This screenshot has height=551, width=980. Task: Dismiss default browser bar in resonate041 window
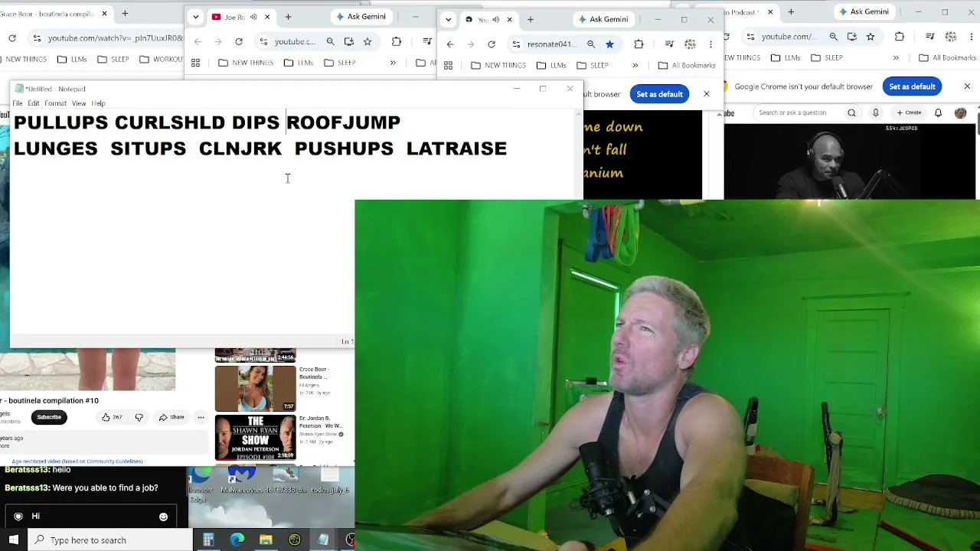pyautogui.click(x=707, y=94)
